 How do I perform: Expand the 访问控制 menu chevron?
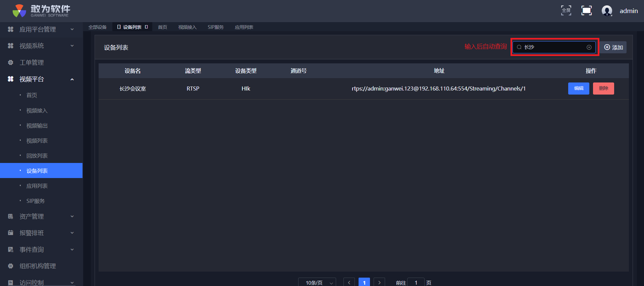pos(72,283)
